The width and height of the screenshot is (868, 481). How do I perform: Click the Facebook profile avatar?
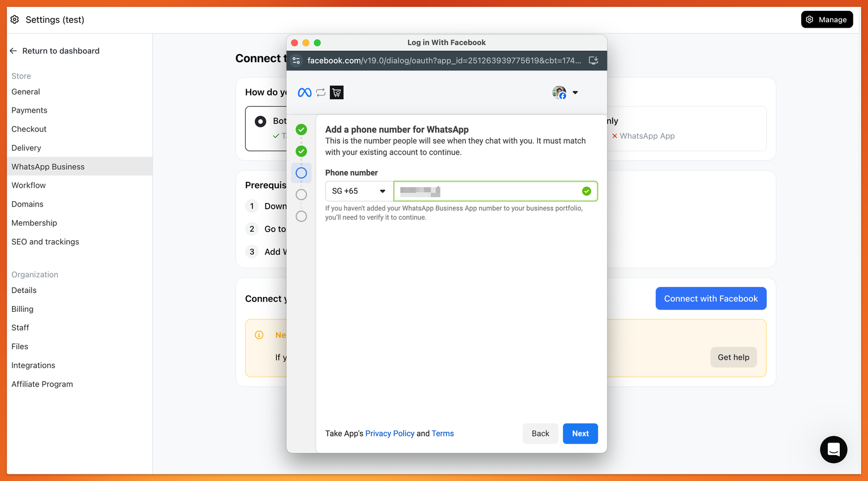559,93
